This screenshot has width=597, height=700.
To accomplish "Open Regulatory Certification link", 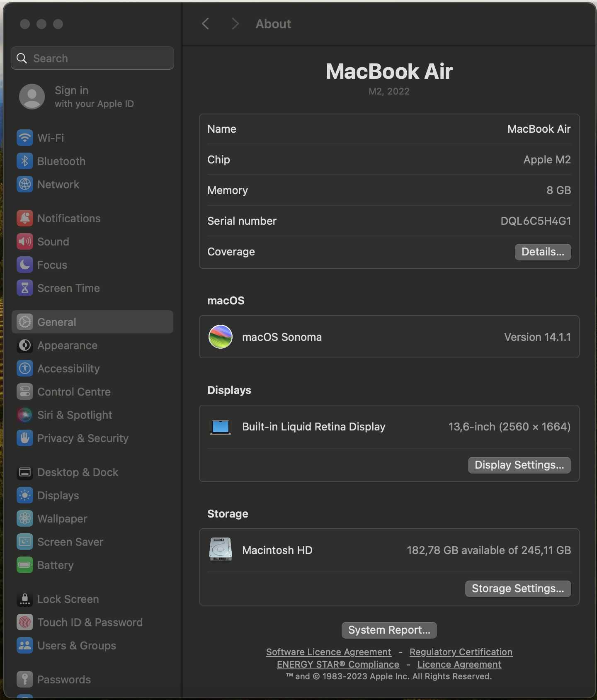I will pyautogui.click(x=461, y=652).
